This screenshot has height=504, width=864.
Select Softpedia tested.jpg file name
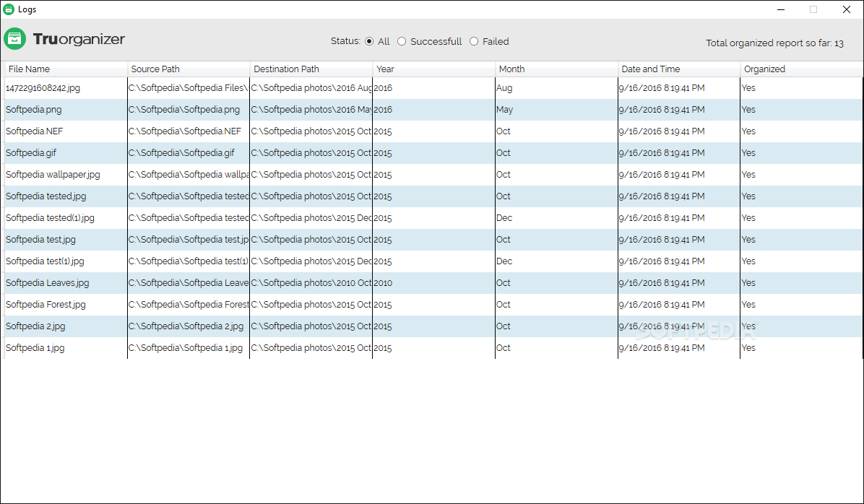(x=46, y=196)
